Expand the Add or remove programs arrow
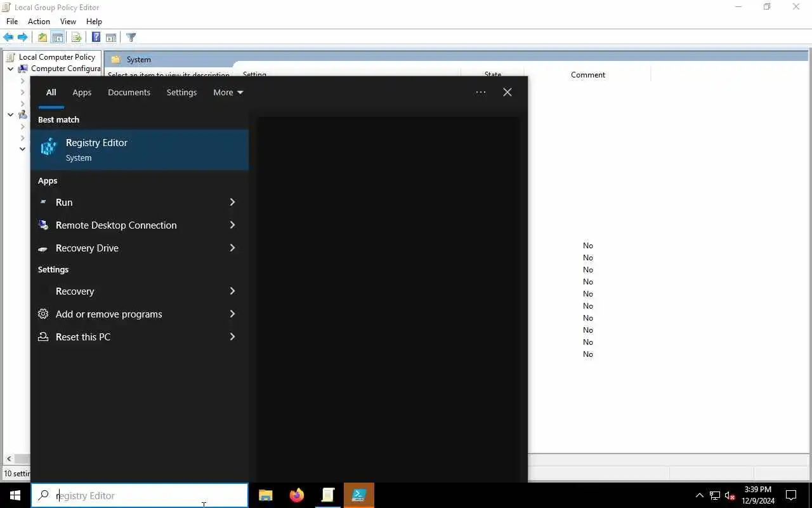This screenshot has height=508, width=812. point(232,314)
